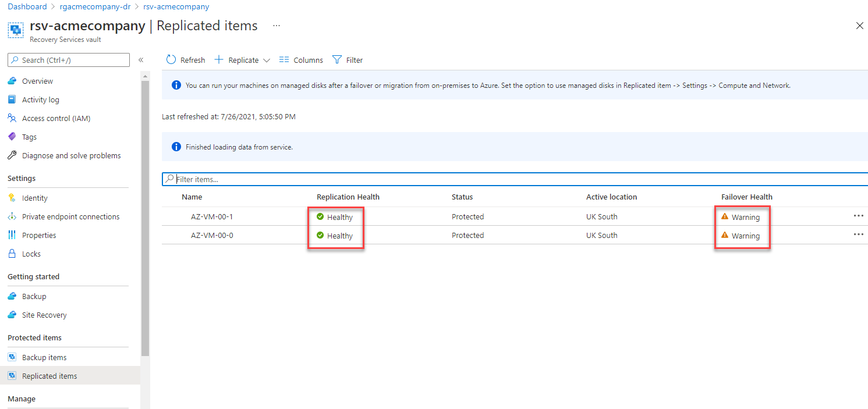868x409 pixels.
Task: Click Warning triangle icon for AZ-VM-00-0
Action: coord(725,235)
